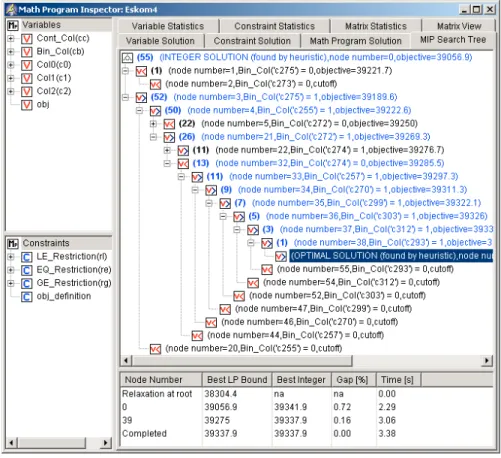Click the variable icon for Col0(c0)
The width and height of the screenshot is (501, 458).
click(27, 65)
